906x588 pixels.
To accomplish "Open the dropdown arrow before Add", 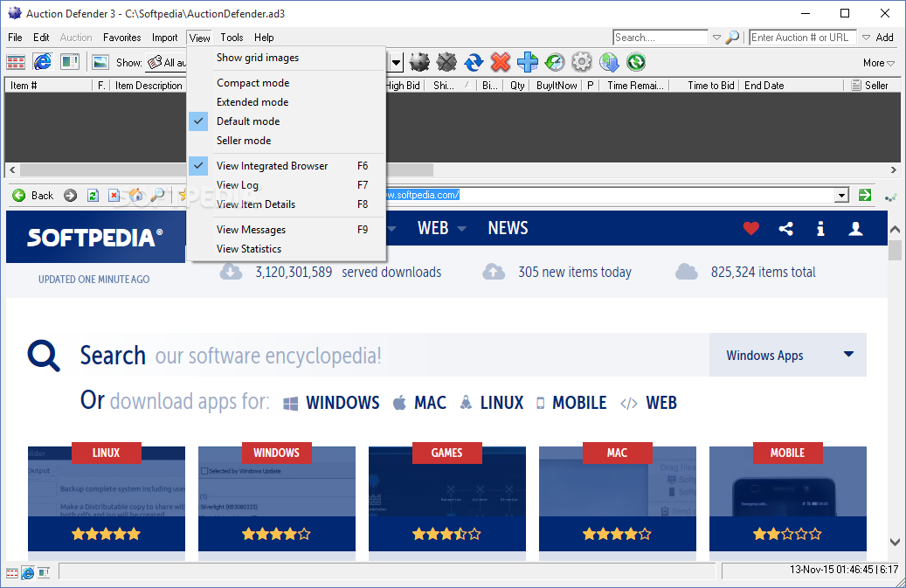I will click(866, 38).
